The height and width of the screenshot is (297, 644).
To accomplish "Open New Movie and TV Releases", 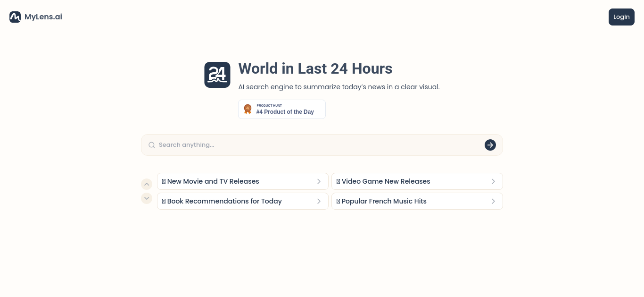I will (243, 181).
